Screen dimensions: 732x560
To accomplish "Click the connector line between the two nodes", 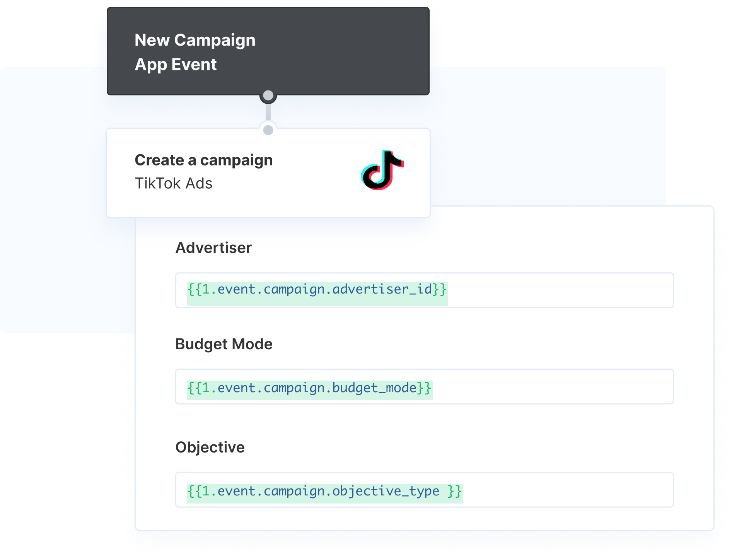I will tap(268, 113).
